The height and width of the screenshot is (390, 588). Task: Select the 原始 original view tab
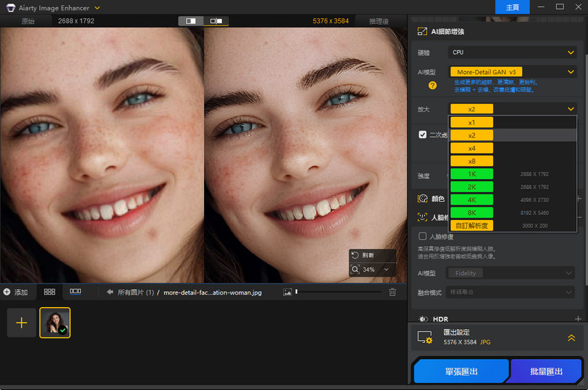tap(28, 21)
